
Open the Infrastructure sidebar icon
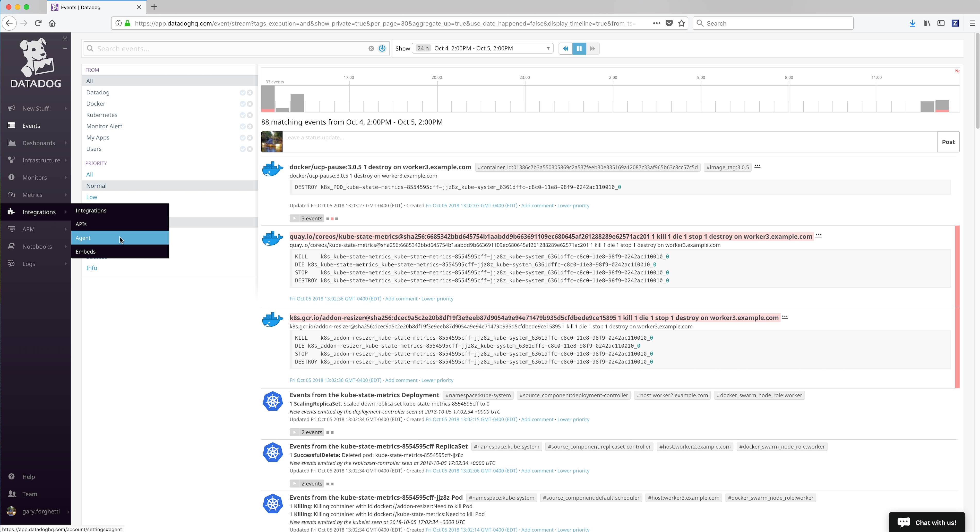pyautogui.click(x=12, y=160)
